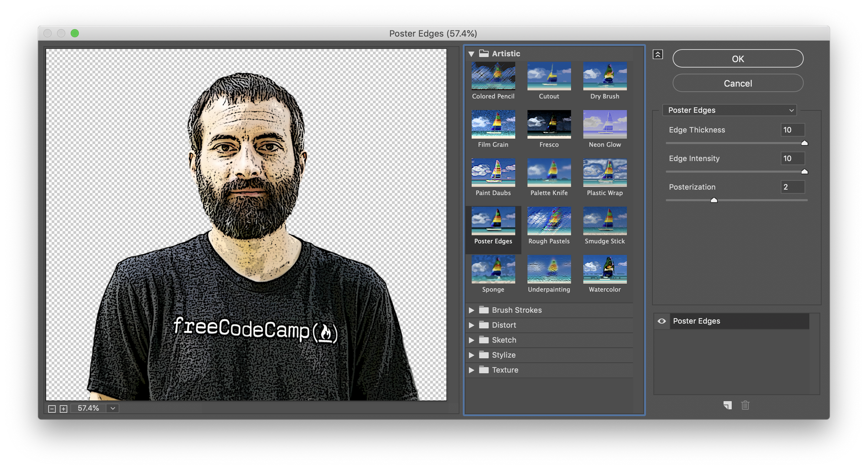Zoom in with the plus icon
The width and height of the screenshot is (868, 470).
click(x=63, y=409)
